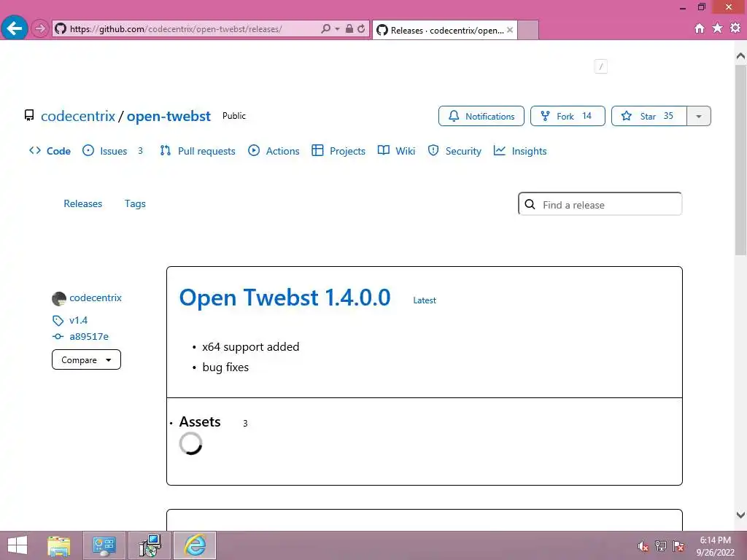
Task: Open the Insights tab
Action: click(520, 151)
